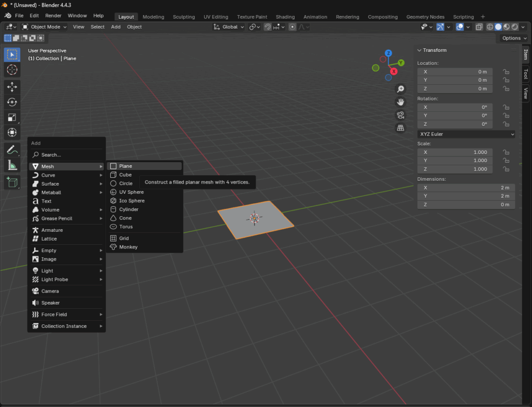This screenshot has height=407, width=532.
Task: Open the Tool sidebar tab
Action: click(x=526, y=74)
